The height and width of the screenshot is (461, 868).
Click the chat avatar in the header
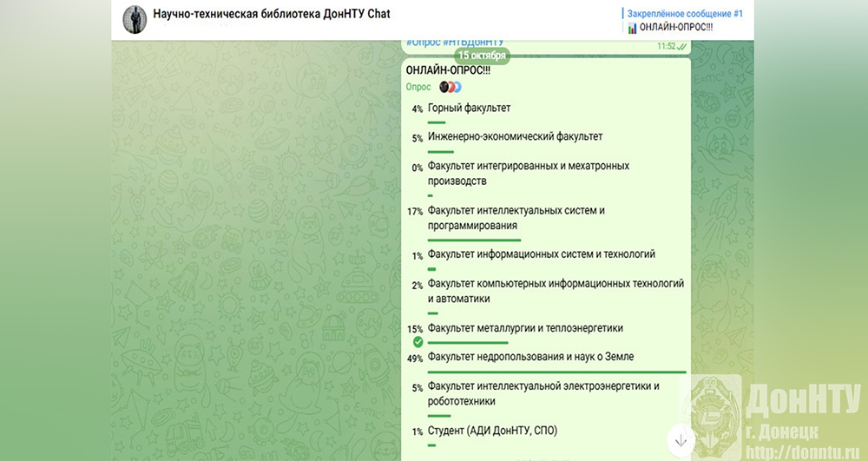(x=134, y=18)
